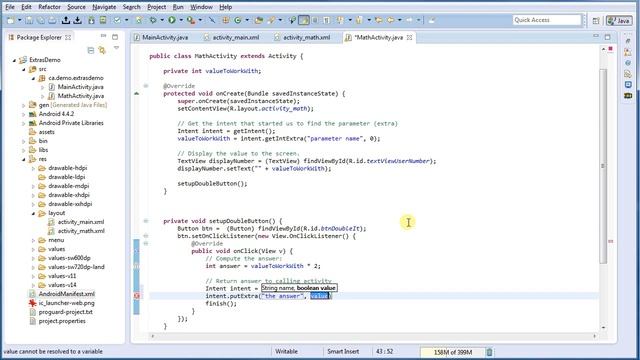This screenshot has width=640, height=360.
Task: Click the Run External Tools icon
Action: coord(190,20)
